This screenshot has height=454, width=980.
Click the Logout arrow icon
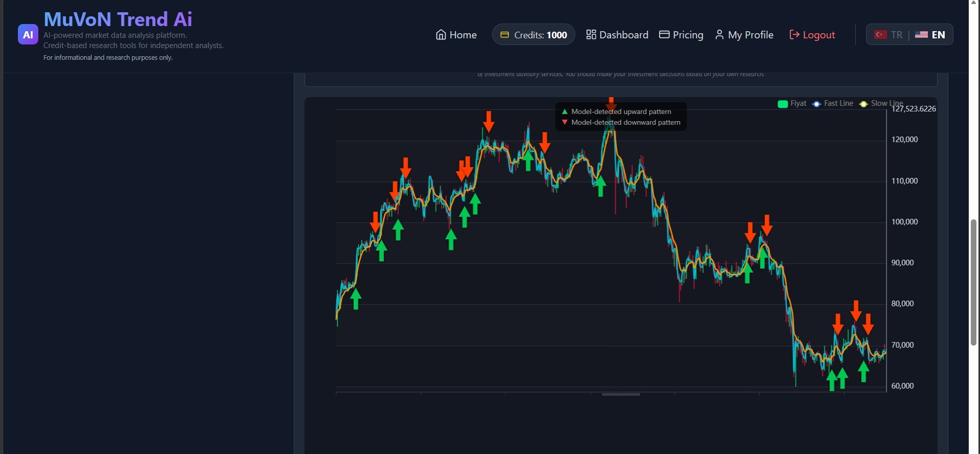click(794, 34)
